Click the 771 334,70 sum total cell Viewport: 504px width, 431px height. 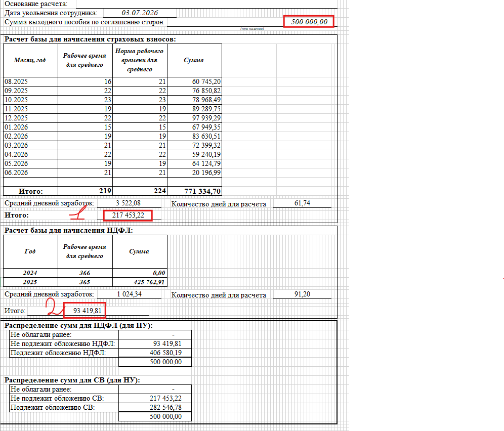pos(194,191)
